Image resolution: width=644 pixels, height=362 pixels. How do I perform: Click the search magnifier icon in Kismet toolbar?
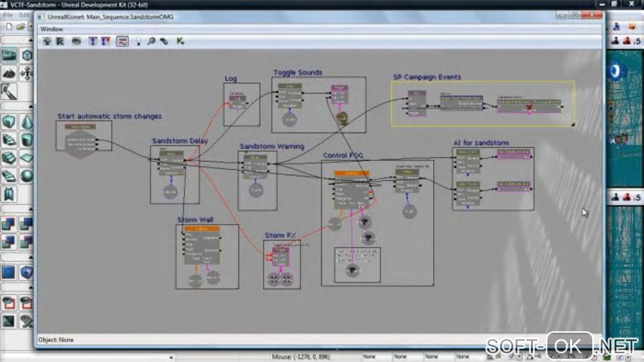151,41
